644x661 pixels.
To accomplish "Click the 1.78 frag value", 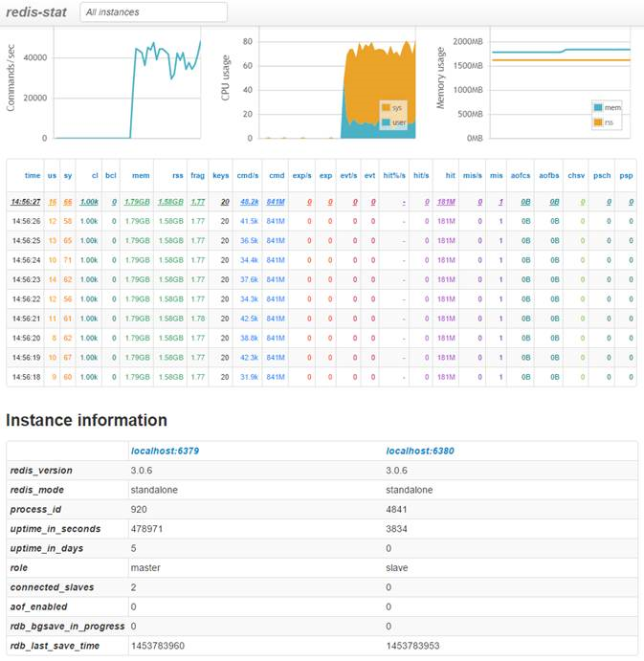I will click(x=198, y=319).
